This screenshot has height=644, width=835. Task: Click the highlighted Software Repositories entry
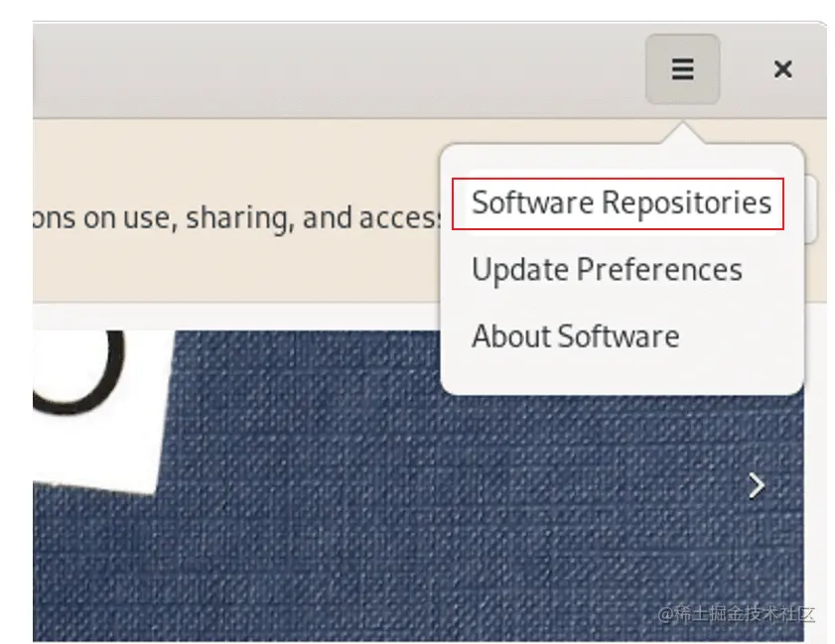622,201
